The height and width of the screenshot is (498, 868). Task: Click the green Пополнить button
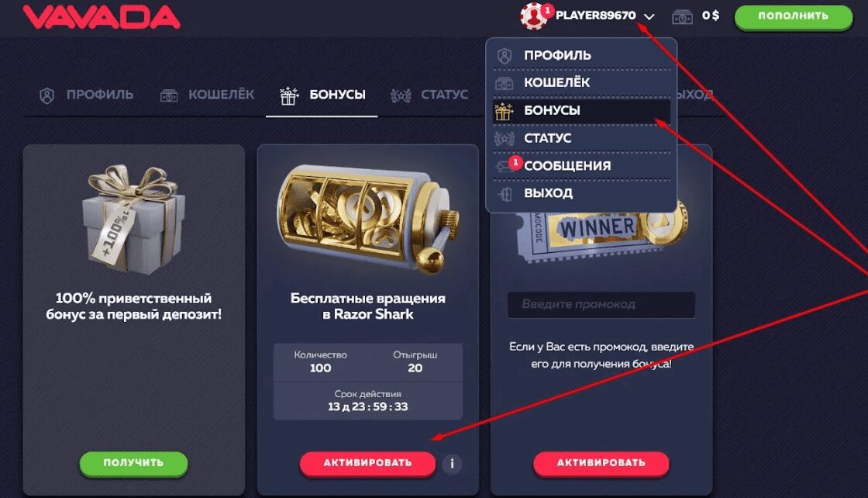tap(794, 16)
